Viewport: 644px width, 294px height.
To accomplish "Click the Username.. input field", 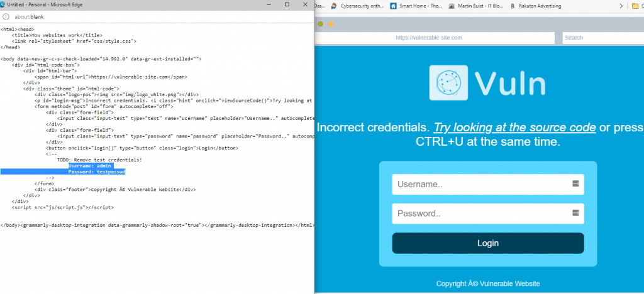I will click(x=488, y=185).
